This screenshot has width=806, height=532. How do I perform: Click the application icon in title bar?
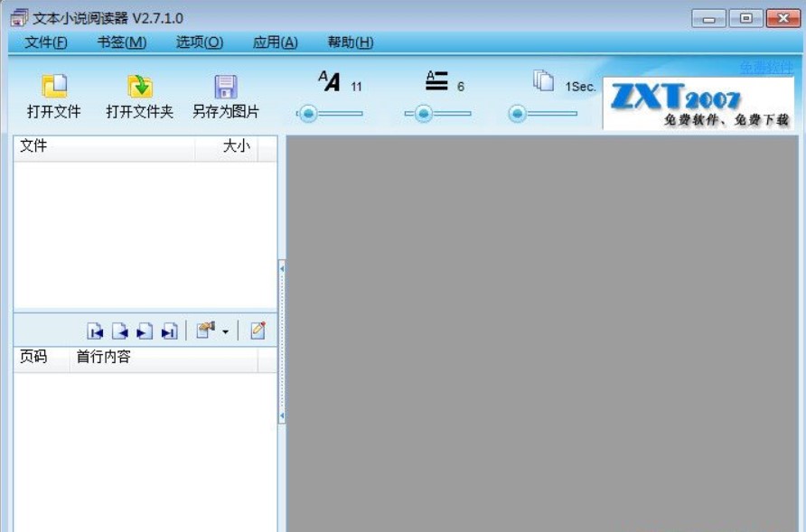pos(19,18)
